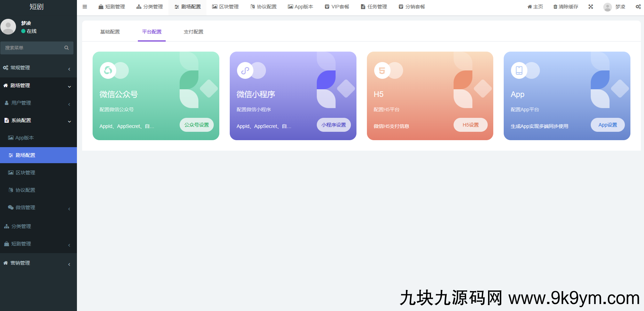Click the WeChat official account card icon
This screenshot has height=311, width=644.
(x=108, y=70)
